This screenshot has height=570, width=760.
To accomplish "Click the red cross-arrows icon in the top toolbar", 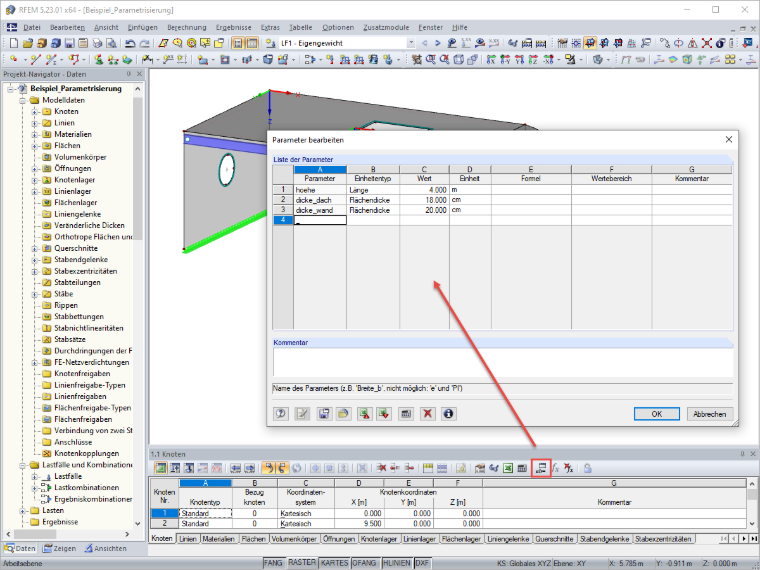I will (707, 43).
